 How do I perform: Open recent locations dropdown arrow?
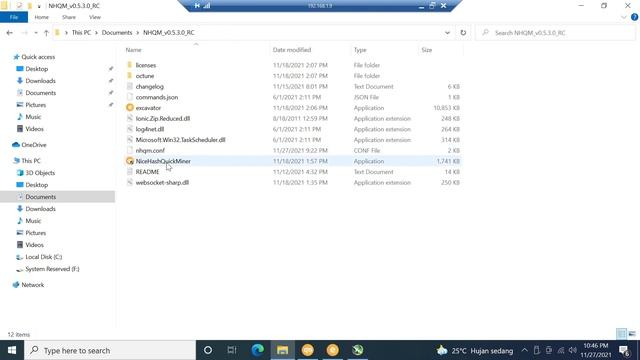coord(36,33)
